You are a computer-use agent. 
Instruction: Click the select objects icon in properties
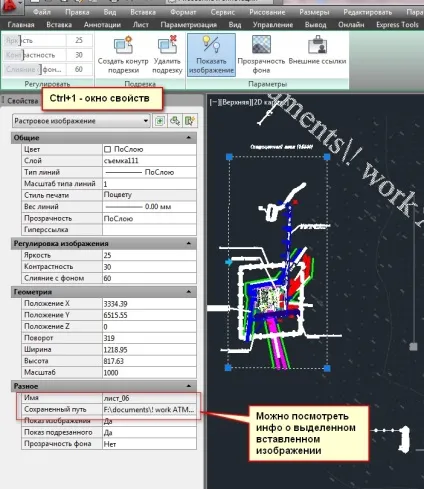175,121
